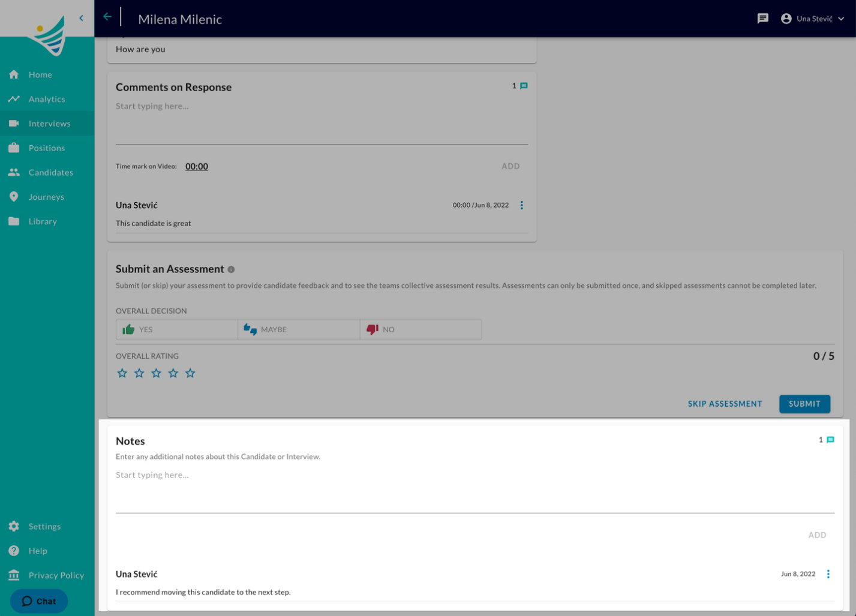Image resolution: width=856 pixels, height=616 pixels.
Task: Expand the Una Stević user dropdown
Action: click(813, 19)
